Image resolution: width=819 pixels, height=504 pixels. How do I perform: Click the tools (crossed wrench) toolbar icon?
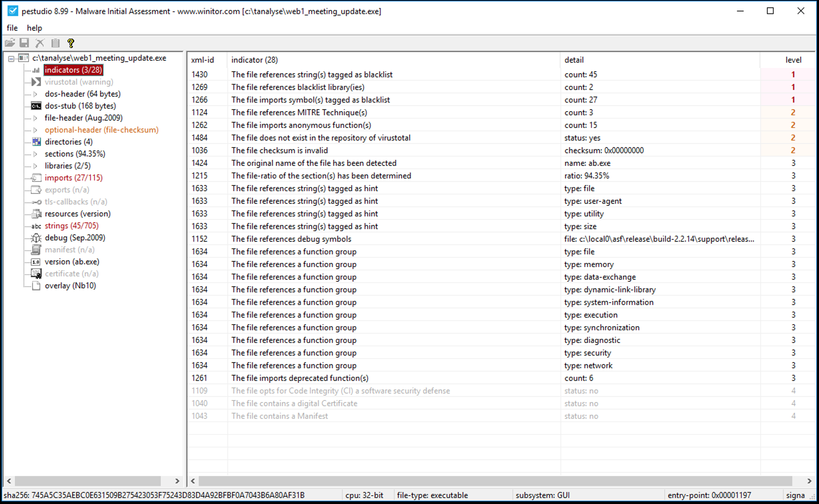[39, 42]
